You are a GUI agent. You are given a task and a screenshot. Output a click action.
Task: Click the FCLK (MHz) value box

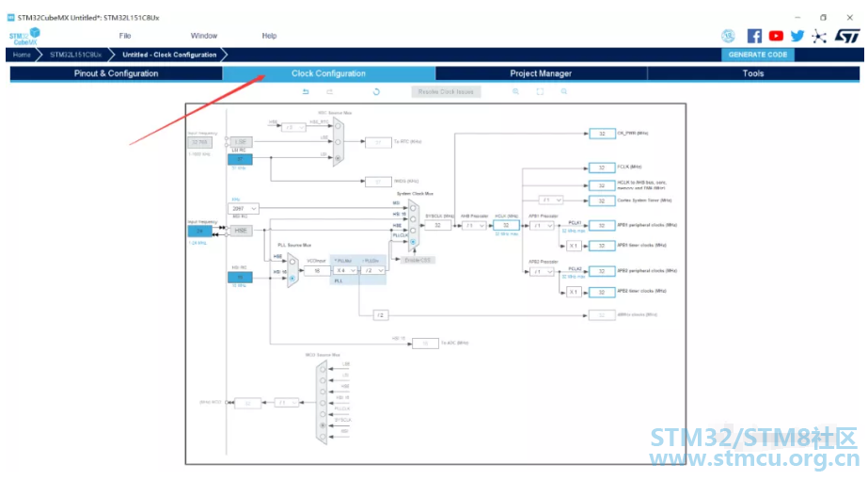(602, 168)
